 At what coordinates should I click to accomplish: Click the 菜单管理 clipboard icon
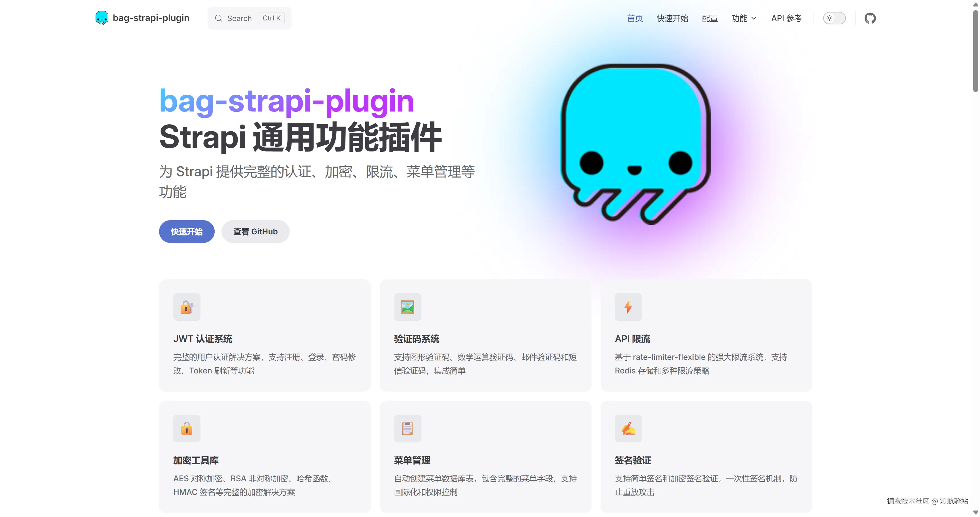click(x=407, y=428)
